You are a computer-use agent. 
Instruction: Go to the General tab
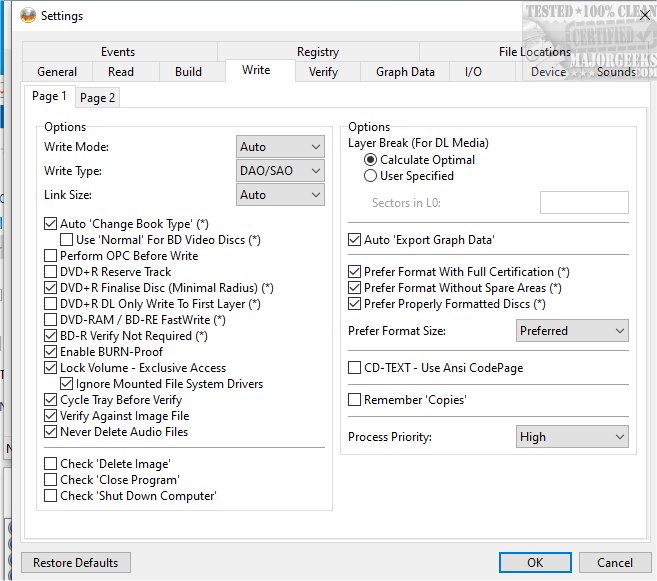[x=57, y=72]
